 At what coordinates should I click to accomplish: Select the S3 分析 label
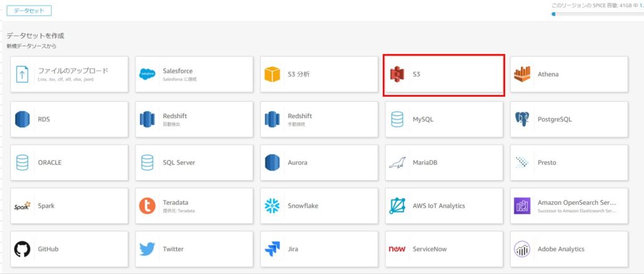click(x=299, y=75)
